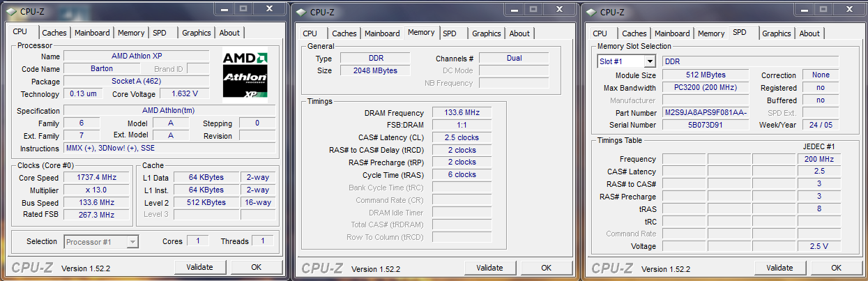
Task: Click the AMD Athlon XP logo image
Action: [x=245, y=74]
